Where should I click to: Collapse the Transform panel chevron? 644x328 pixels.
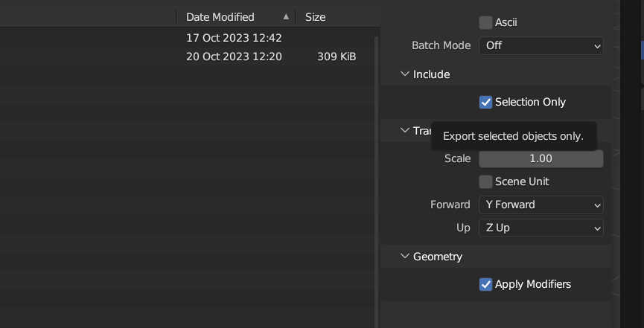405,131
